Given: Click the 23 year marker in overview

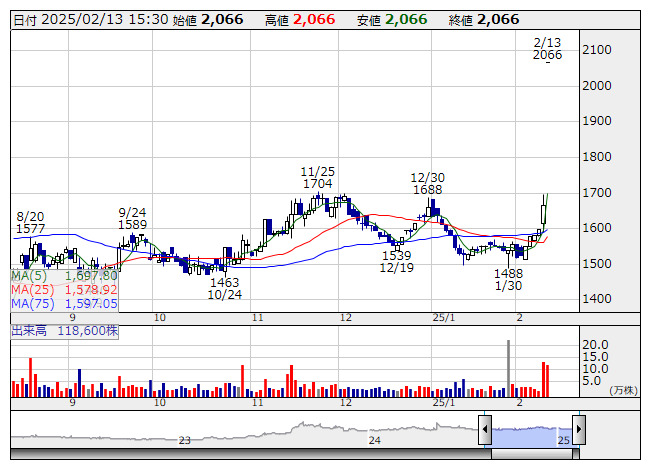Looking at the screenshot, I should pos(184,440).
